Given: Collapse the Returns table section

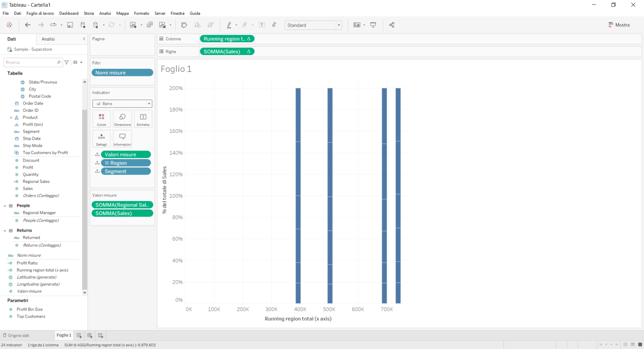Looking at the screenshot, I should [x=4, y=230].
